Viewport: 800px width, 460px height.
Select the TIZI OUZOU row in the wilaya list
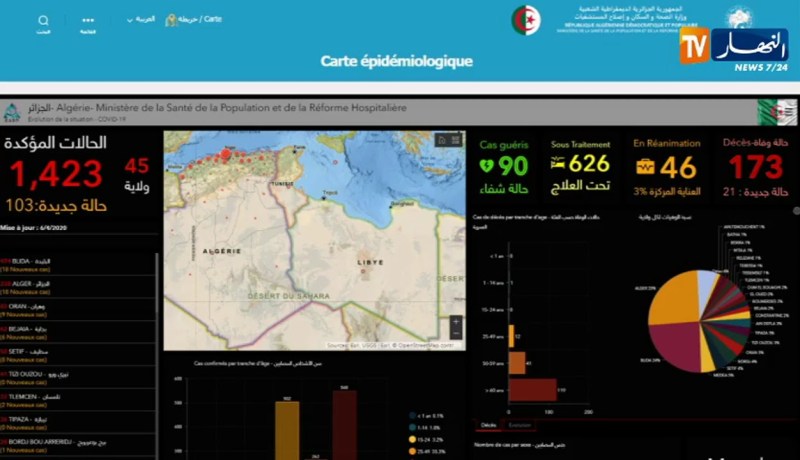[x=78, y=377]
